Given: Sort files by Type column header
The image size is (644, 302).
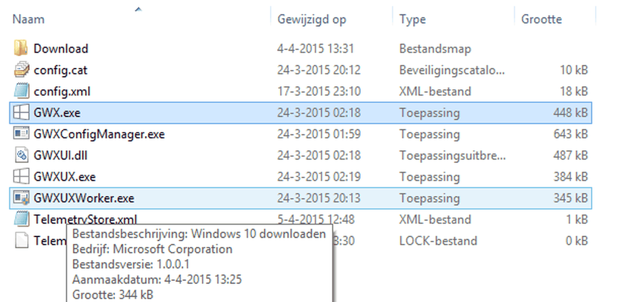Looking at the screenshot, I should coord(412,19).
